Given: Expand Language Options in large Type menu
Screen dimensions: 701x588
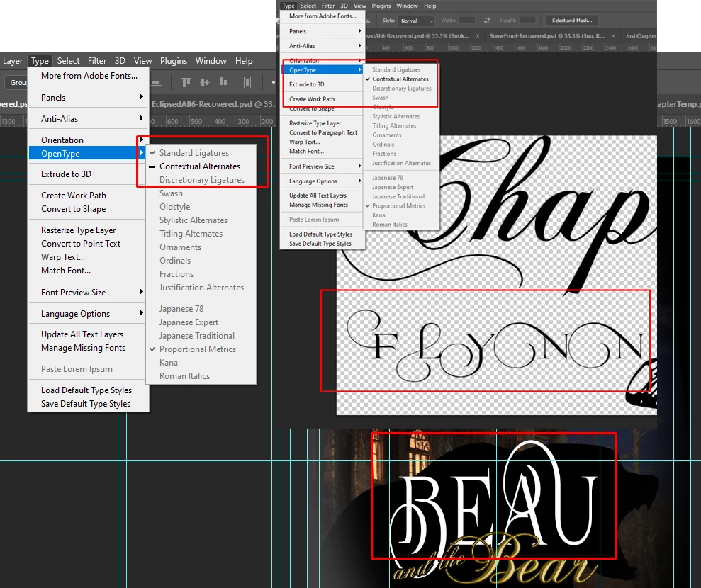Looking at the screenshot, I should pyautogui.click(x=141, y=313).
